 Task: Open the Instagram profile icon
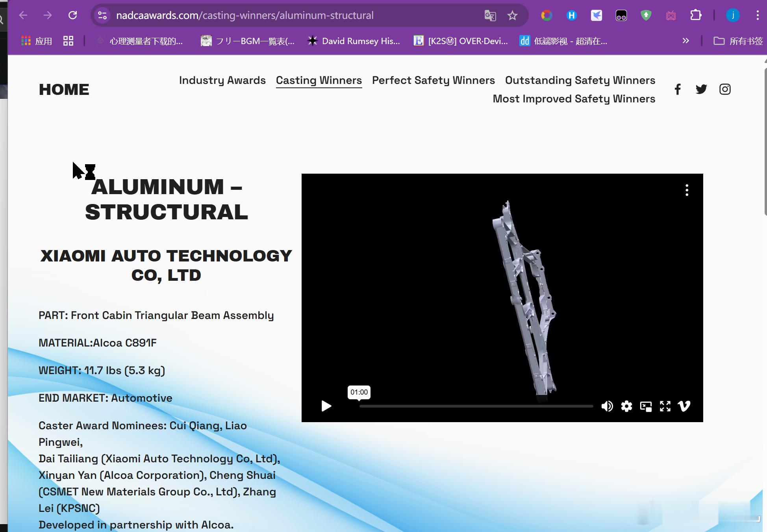coord(725,89)
